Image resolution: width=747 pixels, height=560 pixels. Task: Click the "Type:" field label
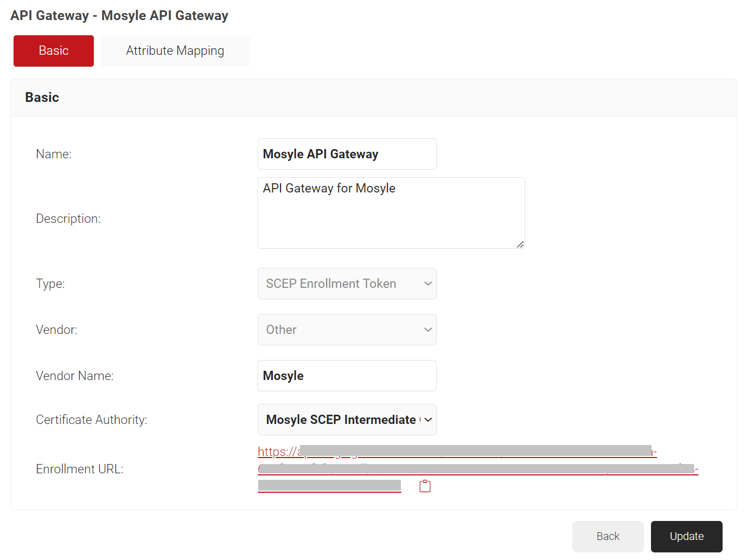click(x=50, y=284)
